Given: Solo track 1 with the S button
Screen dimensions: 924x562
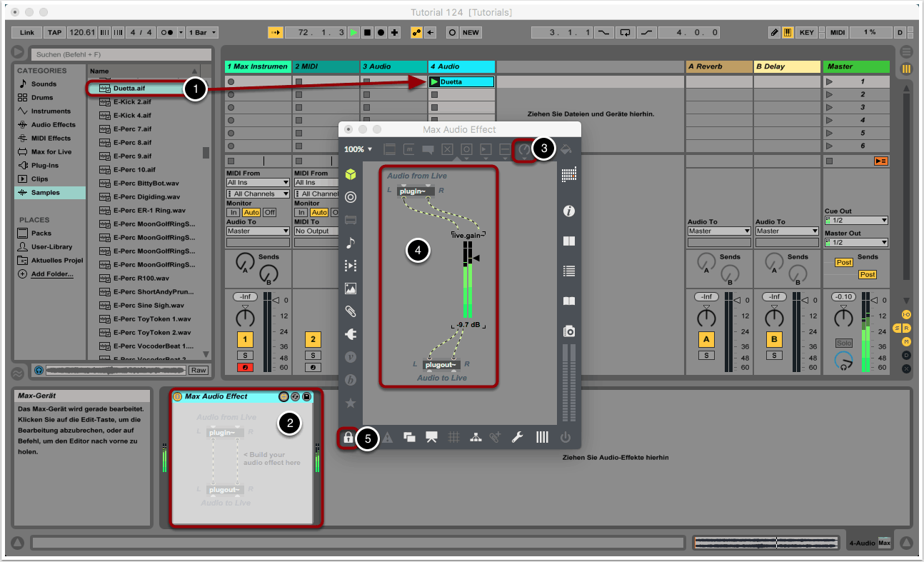Looking at the screenshot, I should [245, 355].
